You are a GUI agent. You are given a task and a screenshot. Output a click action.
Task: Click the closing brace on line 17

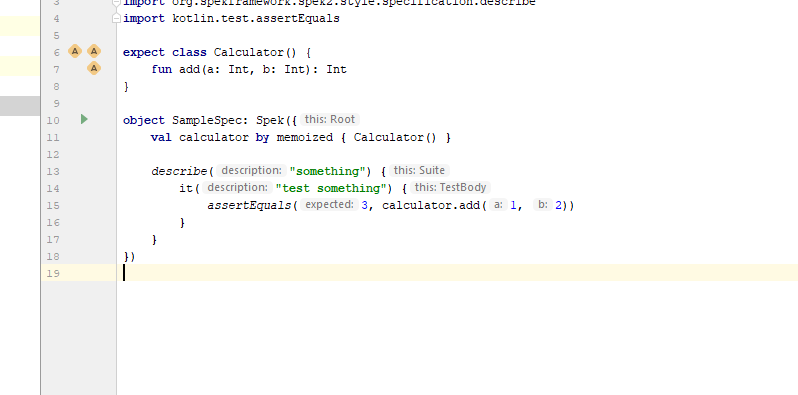point(154,239)
